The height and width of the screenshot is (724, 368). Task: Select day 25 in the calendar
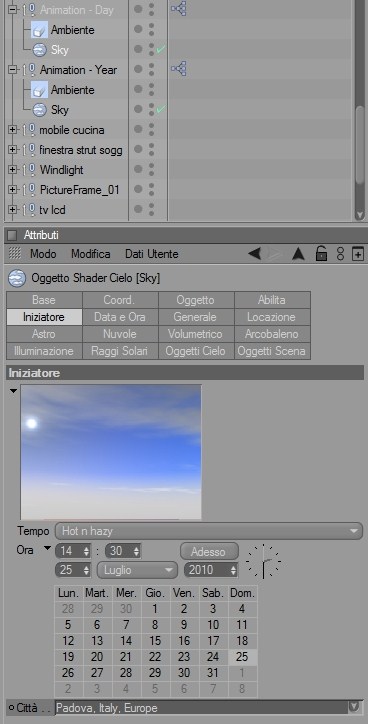pos(242,657)
